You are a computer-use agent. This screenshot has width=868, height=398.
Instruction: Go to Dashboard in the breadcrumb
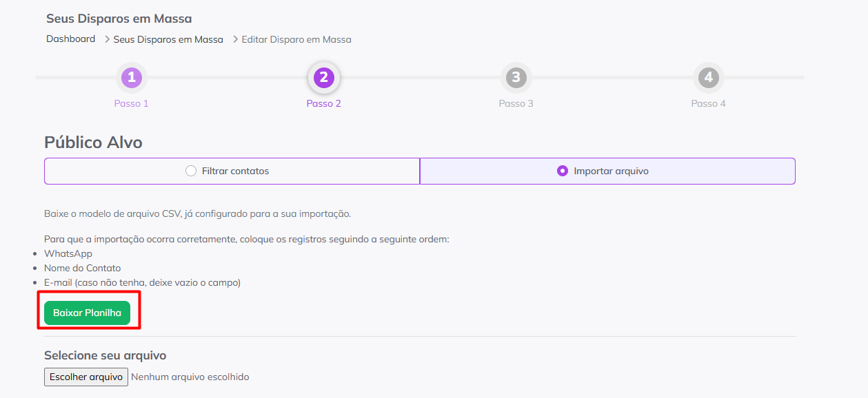[70, 39]
